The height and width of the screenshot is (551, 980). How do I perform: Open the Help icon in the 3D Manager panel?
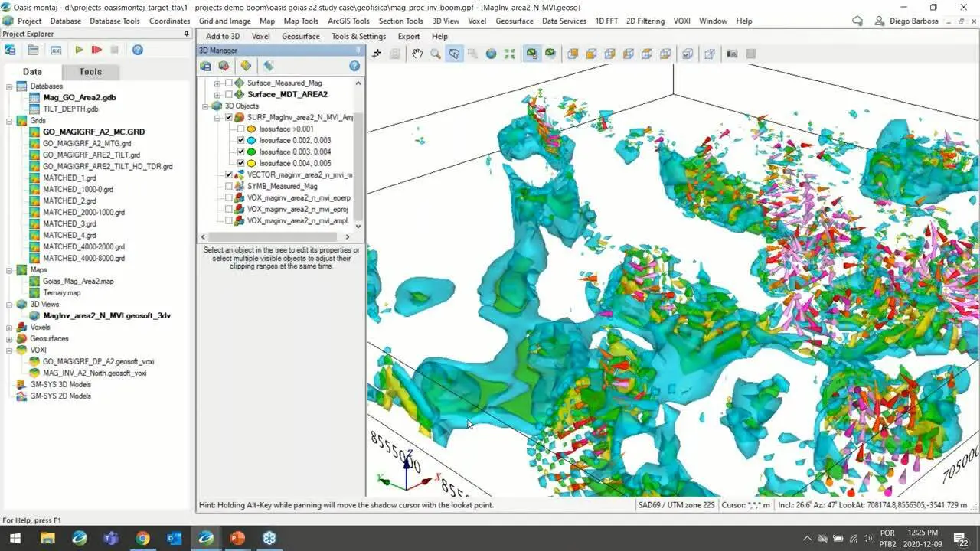pyautogui.click(x=354, y=66)
